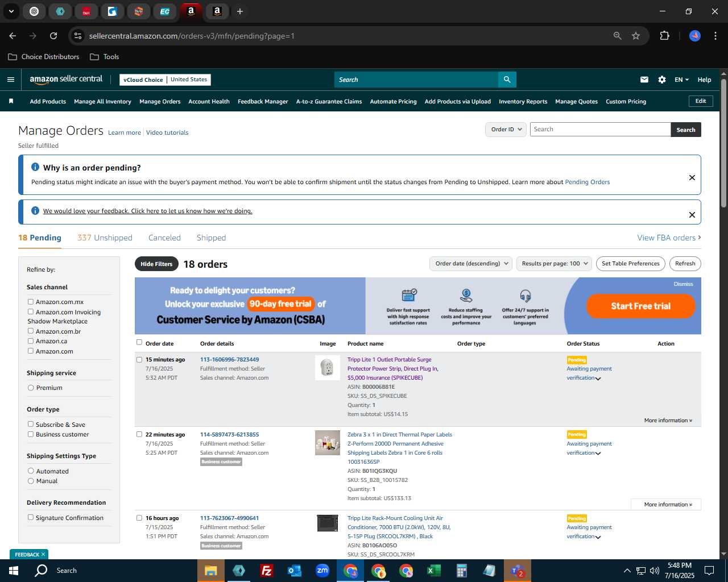Click the Hide Filters button
This screenshot has width=728, height=582.
point(156,264)
